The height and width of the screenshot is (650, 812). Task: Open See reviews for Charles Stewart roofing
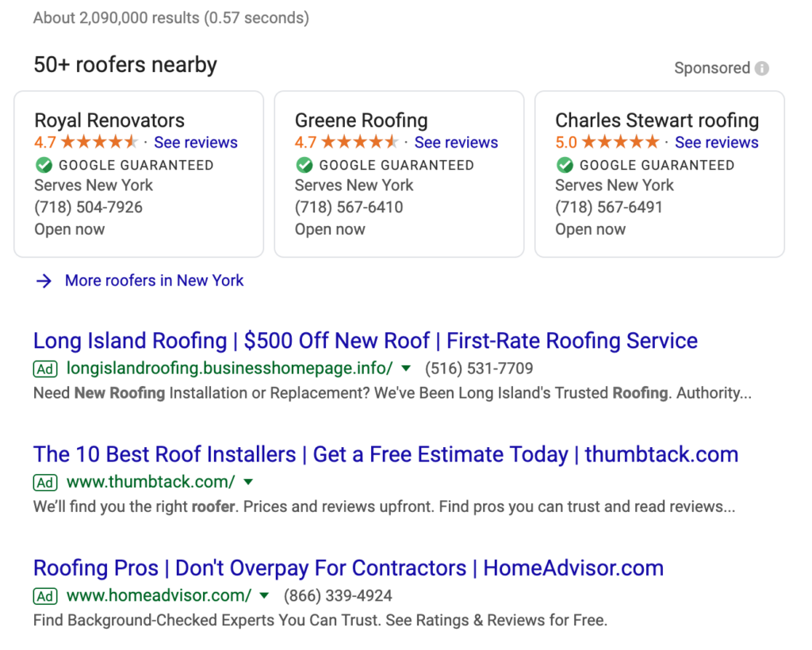tap(717, 142)
